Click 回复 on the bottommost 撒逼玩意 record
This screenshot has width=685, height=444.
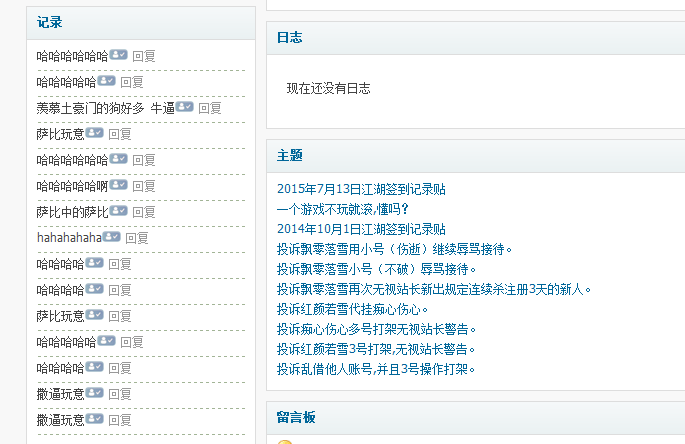pyautogui.click(x=120, y=420)
